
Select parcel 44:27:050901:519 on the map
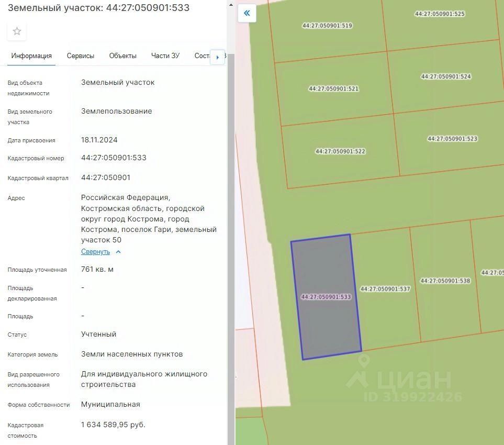327,26
